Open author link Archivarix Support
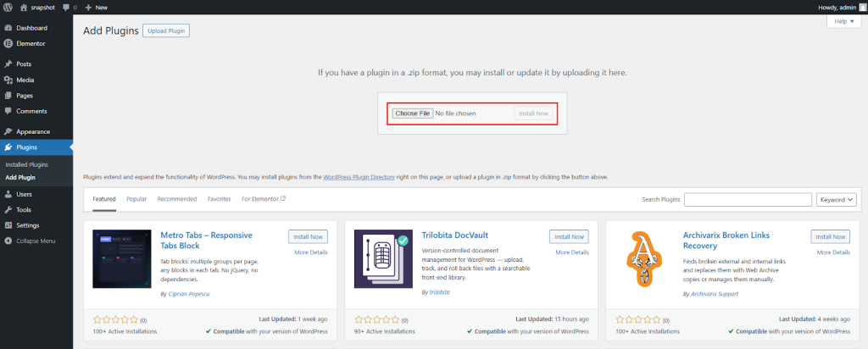The height and width of the screenshot is (349, 868). pyautogui.click(x=714, y=294)
